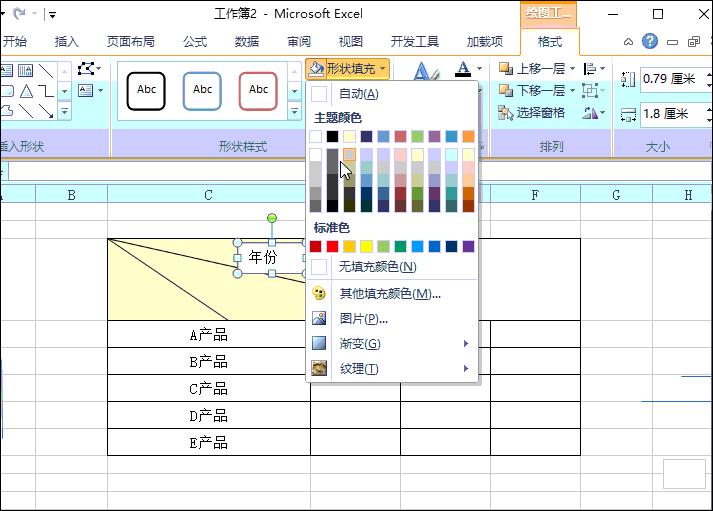This screenshot has width=713, height=511.
Task: Expand the Gradient (渐变) submenu arrow
Action: point(466,343)
